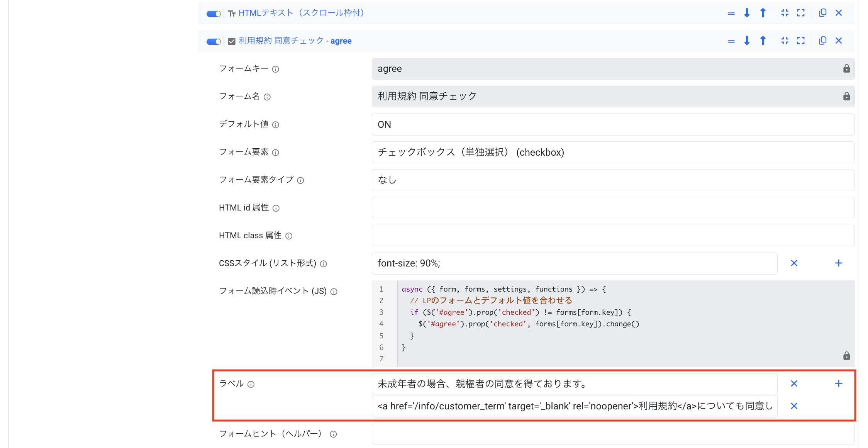The height and width of the screenshot is (448, 868).
Task: Remove the font-size: 90% CSS style entry
Action: pos(794,263)
